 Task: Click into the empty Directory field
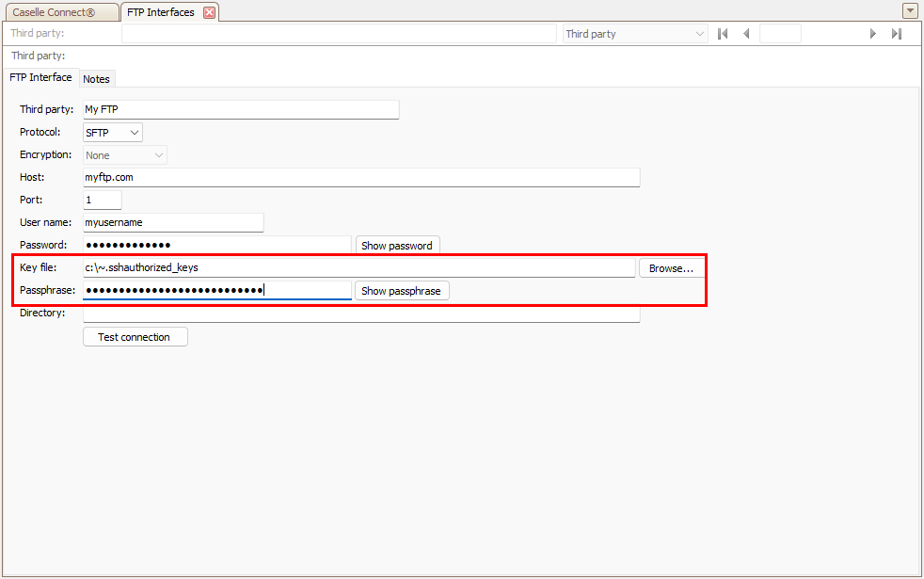(360, 314)
